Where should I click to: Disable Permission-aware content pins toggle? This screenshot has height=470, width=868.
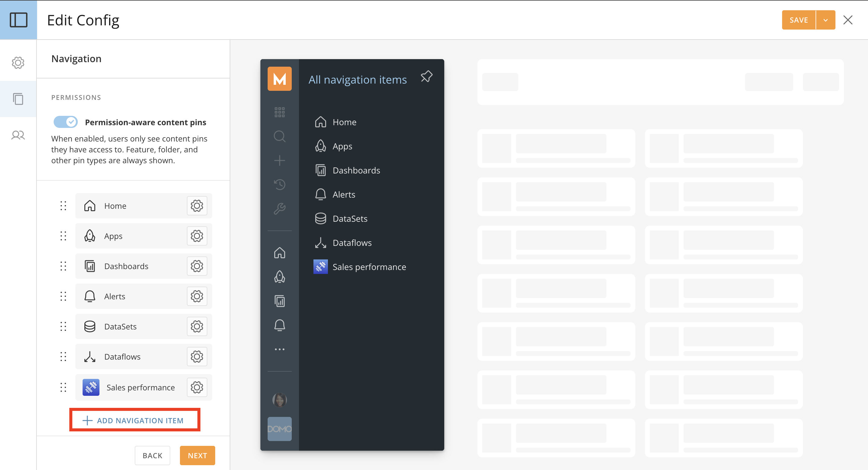pyautogui.click(x=66, y=122)
